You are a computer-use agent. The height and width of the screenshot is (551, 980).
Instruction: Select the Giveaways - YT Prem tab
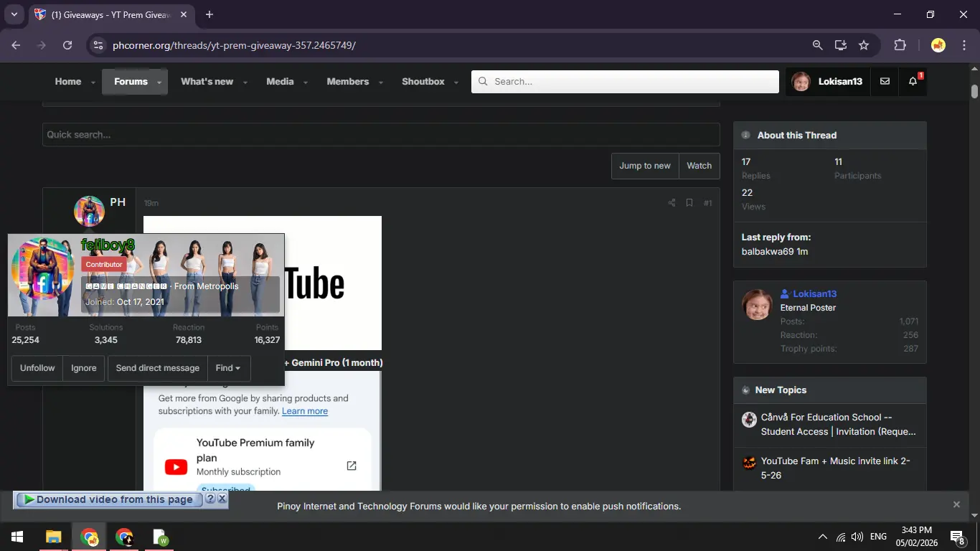[112, 15]
